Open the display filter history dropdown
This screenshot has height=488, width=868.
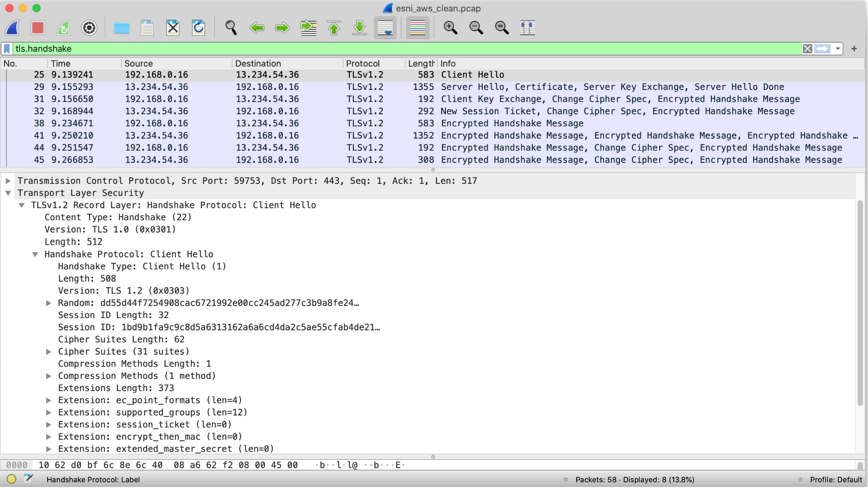(838, 49)
